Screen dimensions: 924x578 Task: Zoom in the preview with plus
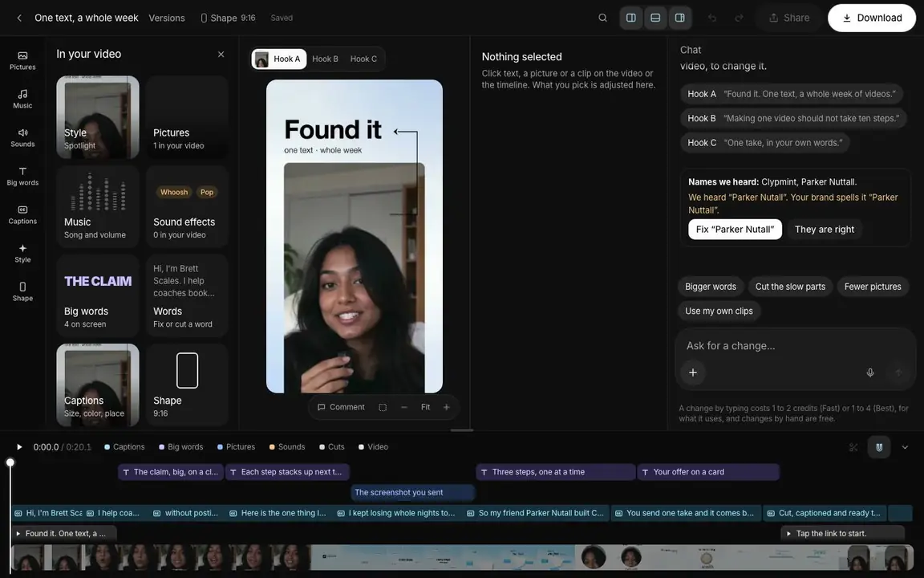[446, 407]
